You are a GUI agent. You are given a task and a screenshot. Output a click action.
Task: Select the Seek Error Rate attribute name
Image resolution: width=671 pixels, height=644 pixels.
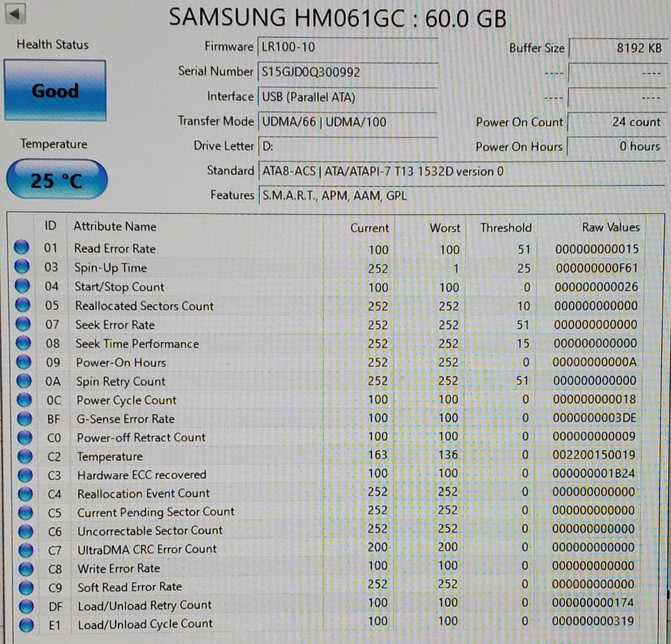pos(115,325)
